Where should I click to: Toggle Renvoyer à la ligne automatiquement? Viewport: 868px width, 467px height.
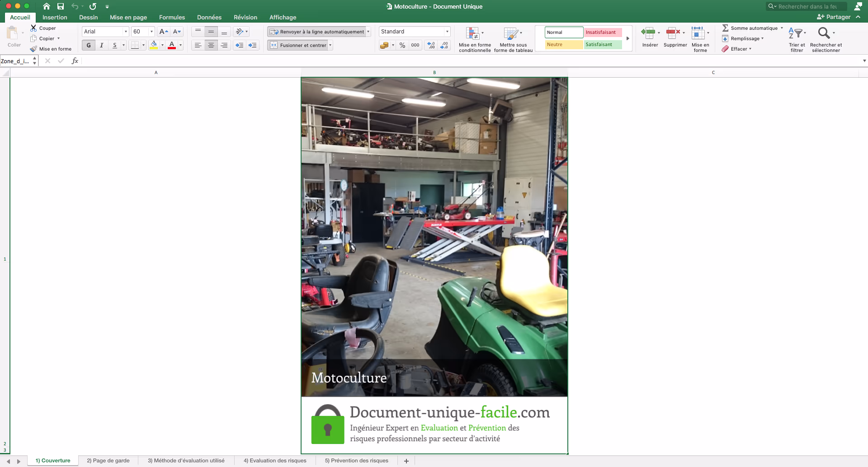pyautogui.click(x=317, y=32)
